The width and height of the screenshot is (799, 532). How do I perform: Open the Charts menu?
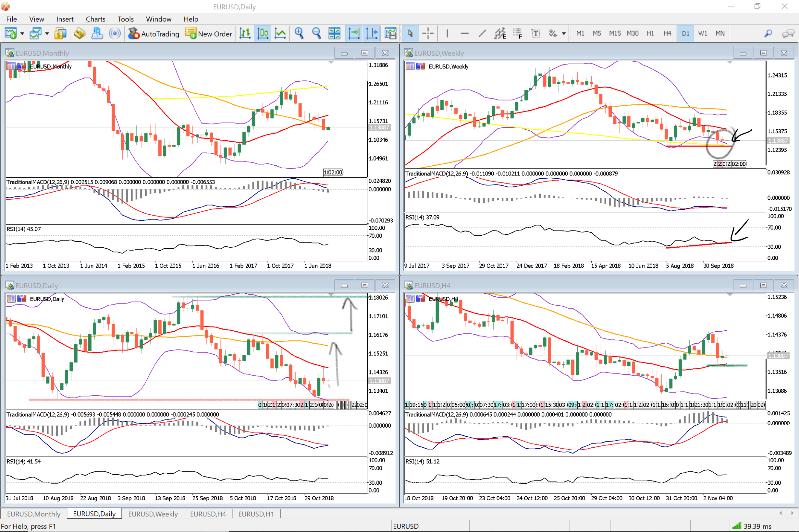point(95,19)
